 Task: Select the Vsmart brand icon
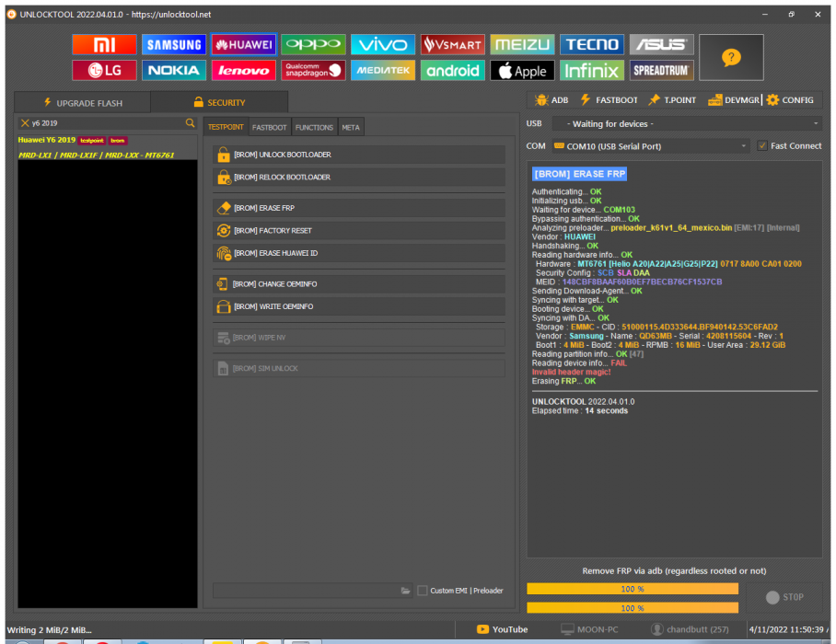pyautogui.click(x=453, y=45)
